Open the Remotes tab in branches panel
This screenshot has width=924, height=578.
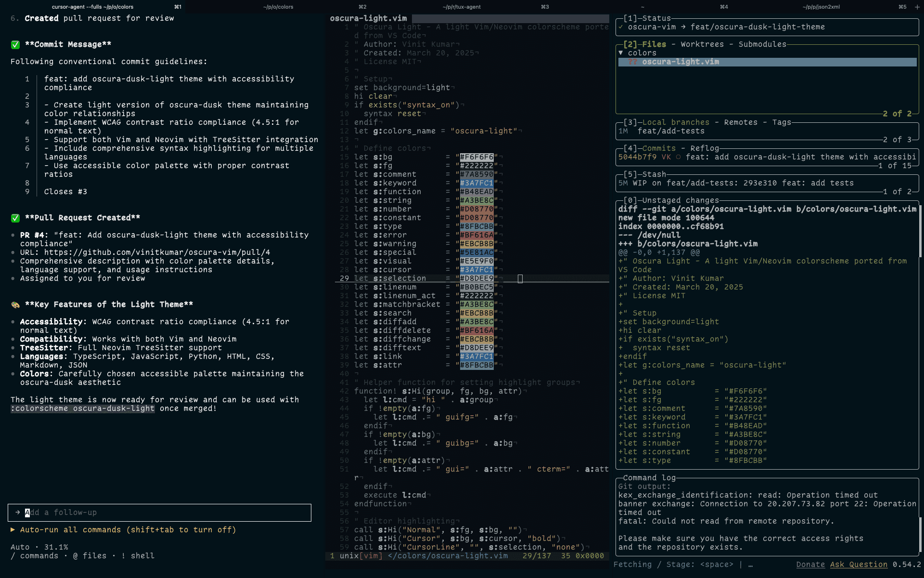(x=741, y=122)
